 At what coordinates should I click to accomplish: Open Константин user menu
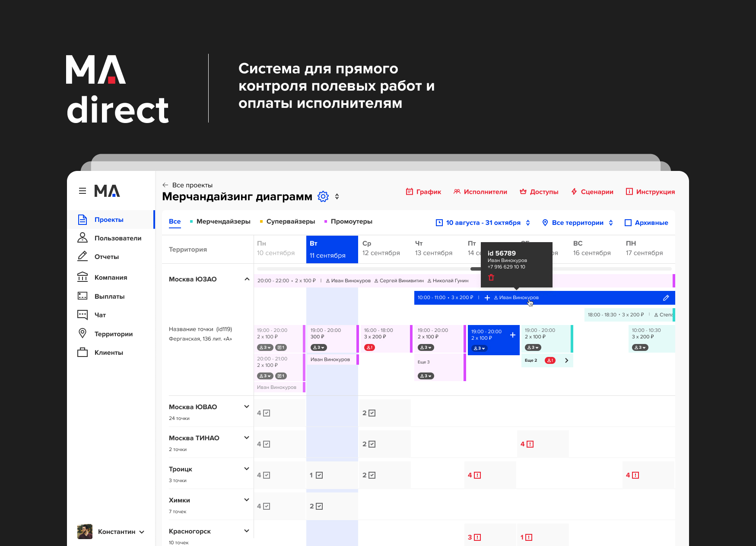pos(121,532)
